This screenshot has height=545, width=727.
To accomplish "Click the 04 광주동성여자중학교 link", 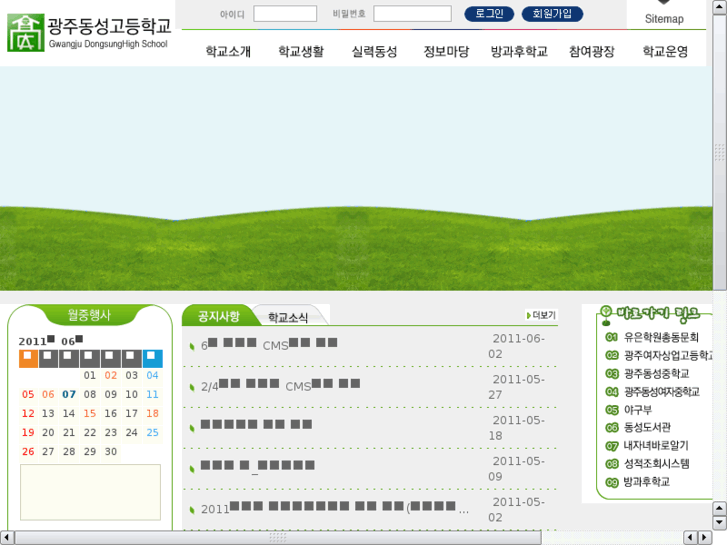I will tap(653, 392).
